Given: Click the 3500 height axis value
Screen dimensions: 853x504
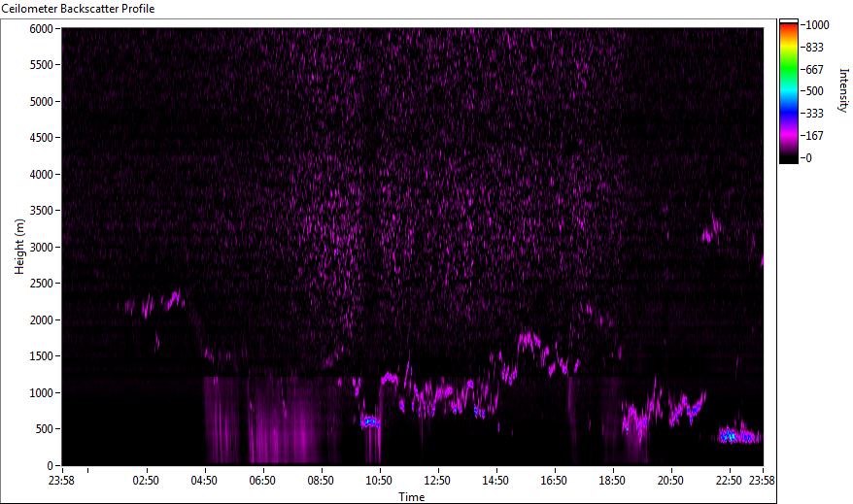Looking at the screenshot, I should (42, 211).
